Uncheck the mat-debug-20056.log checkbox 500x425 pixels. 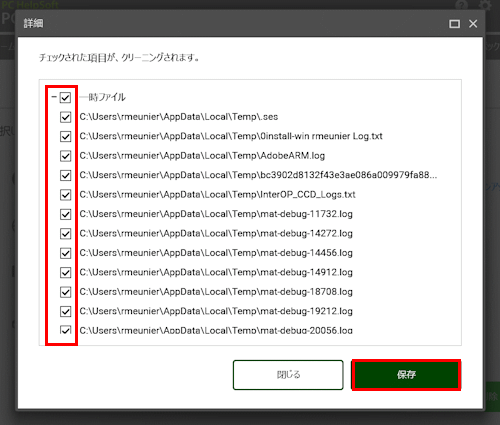65,330
